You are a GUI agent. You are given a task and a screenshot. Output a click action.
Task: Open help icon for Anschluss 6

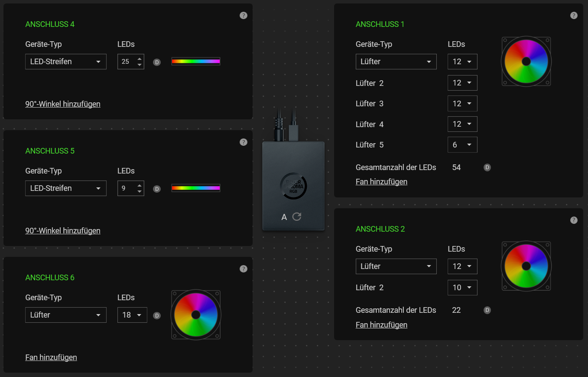[x=244, y=269]
